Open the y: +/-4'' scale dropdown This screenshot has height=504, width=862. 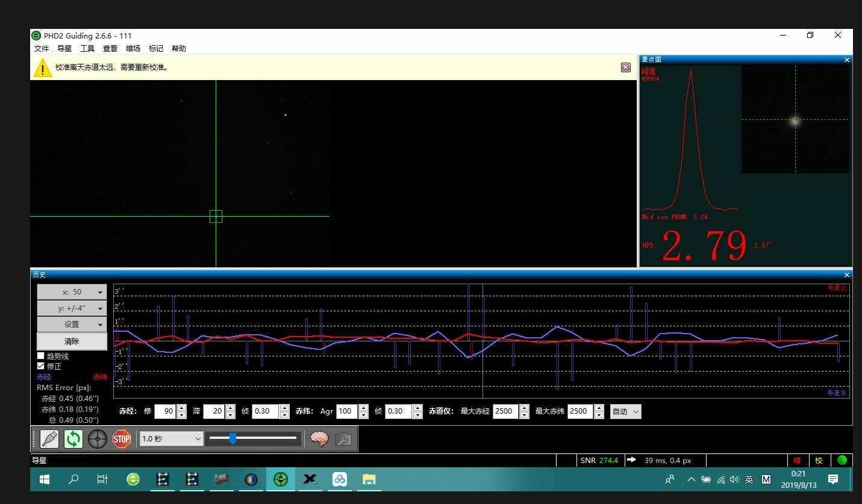click(72, 308)
